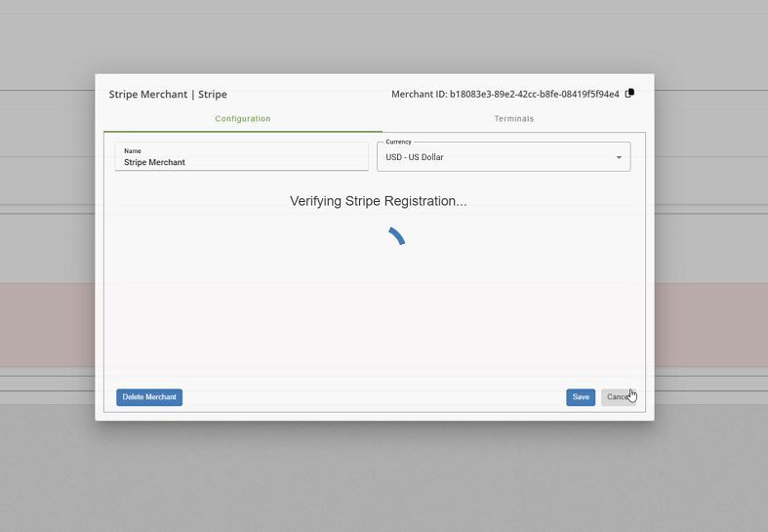Click the dimmed background above the dialog
This screenshot has height=532, width=768.
pyautogui.click(x=384, y=34)
